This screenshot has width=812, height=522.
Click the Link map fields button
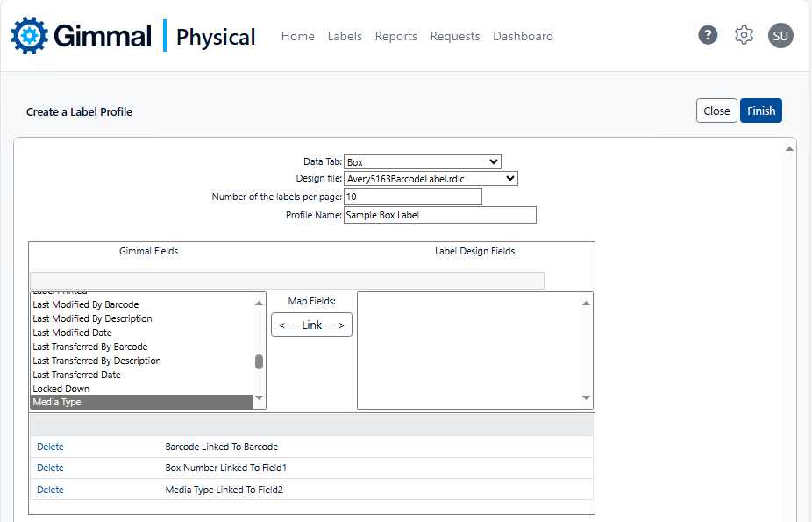pyautogui.click(x=311, y=325)
